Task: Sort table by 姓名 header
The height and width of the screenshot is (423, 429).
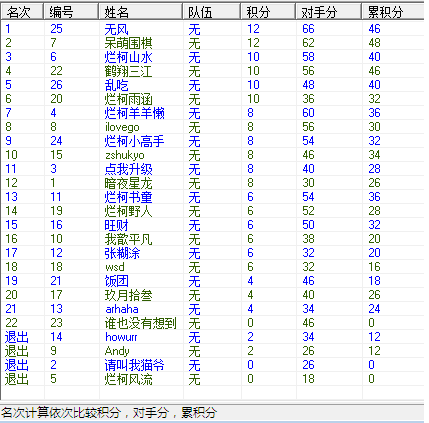Action: 140,12
